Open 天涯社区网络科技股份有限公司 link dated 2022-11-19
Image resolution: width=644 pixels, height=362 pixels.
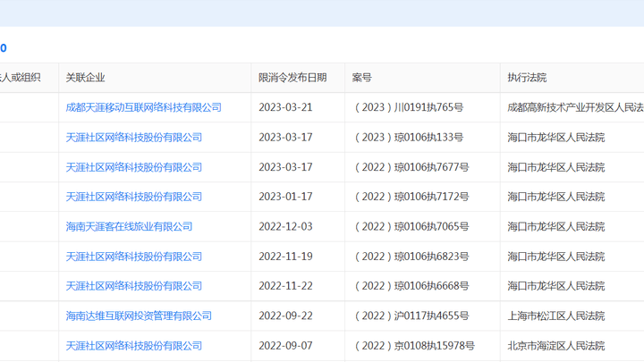tap(134, 257)
